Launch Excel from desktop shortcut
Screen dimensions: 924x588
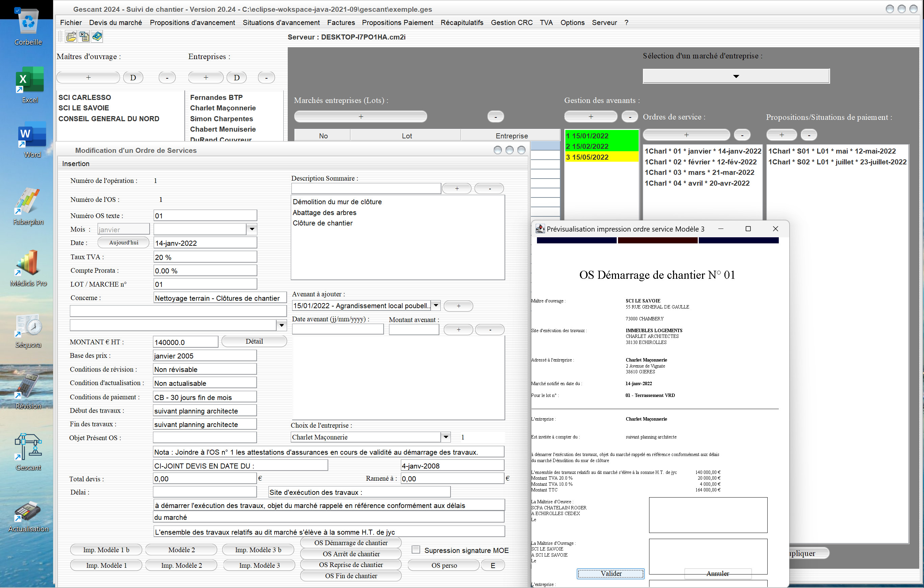(x=29, y=85)
